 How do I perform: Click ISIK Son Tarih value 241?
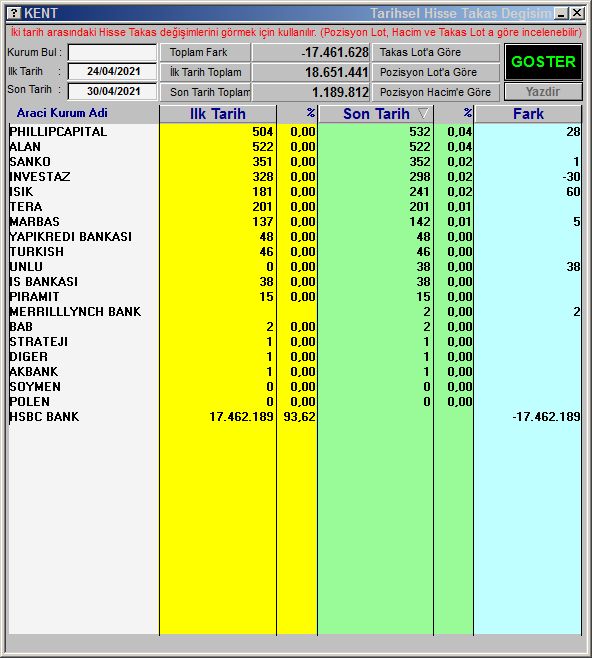click(420, 192)
